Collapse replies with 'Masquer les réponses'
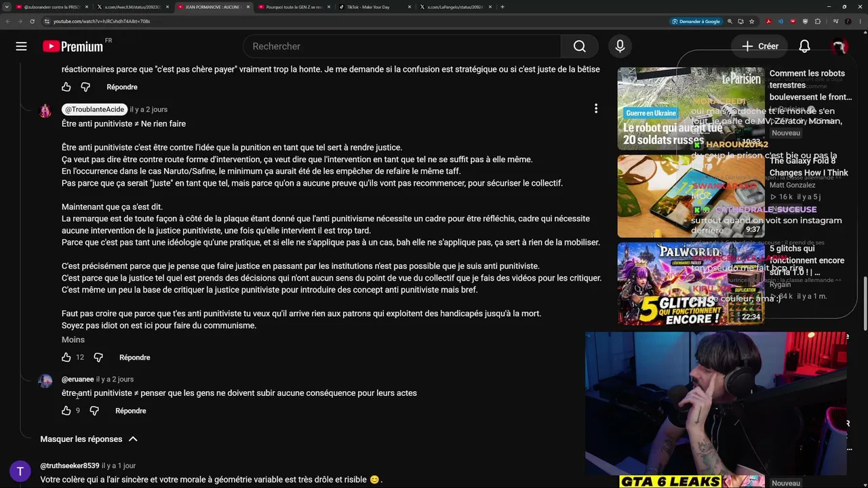The image size is (868, 488). point(89,439)
